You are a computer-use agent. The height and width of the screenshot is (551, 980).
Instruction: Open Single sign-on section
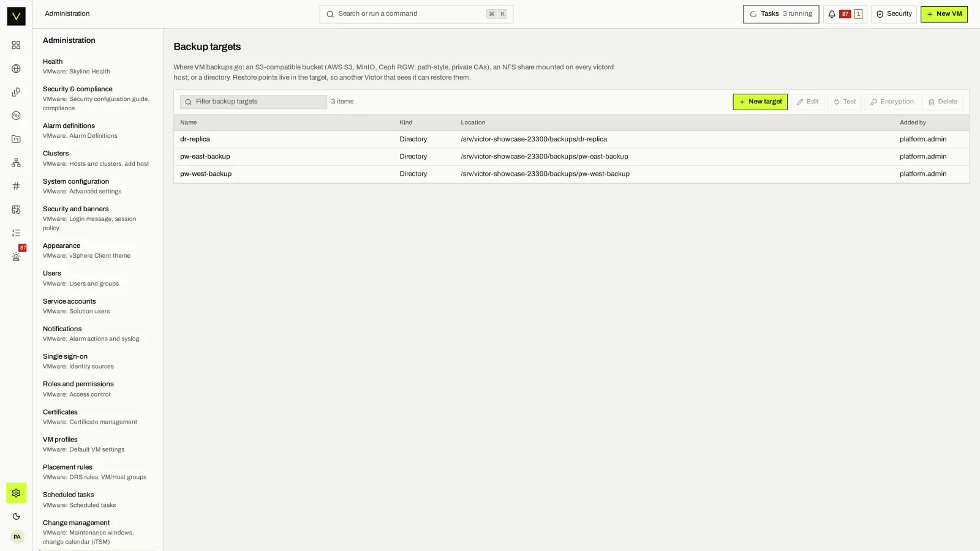[97, 361]
